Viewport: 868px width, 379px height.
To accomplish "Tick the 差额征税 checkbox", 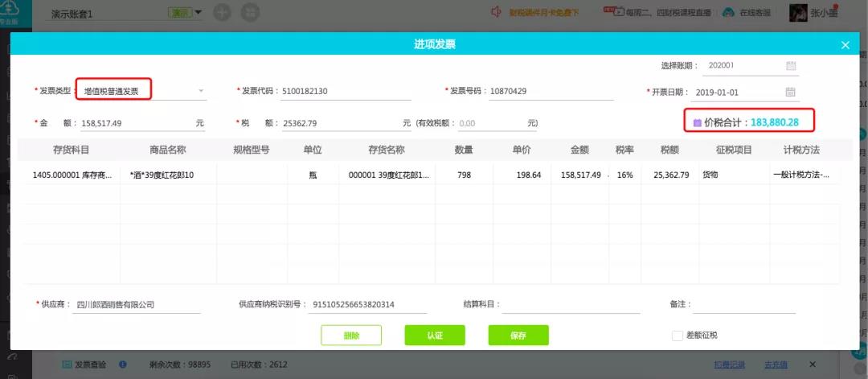I will [x=677, y=336].
